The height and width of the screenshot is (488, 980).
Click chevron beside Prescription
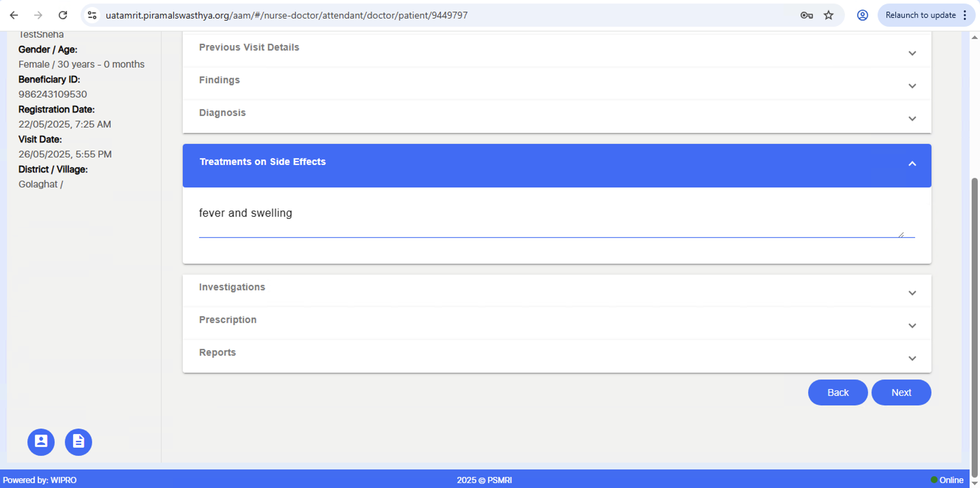coord(912,325)
